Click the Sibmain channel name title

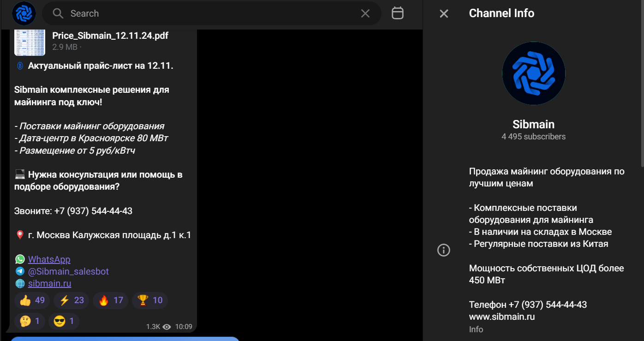click(534, 124)
